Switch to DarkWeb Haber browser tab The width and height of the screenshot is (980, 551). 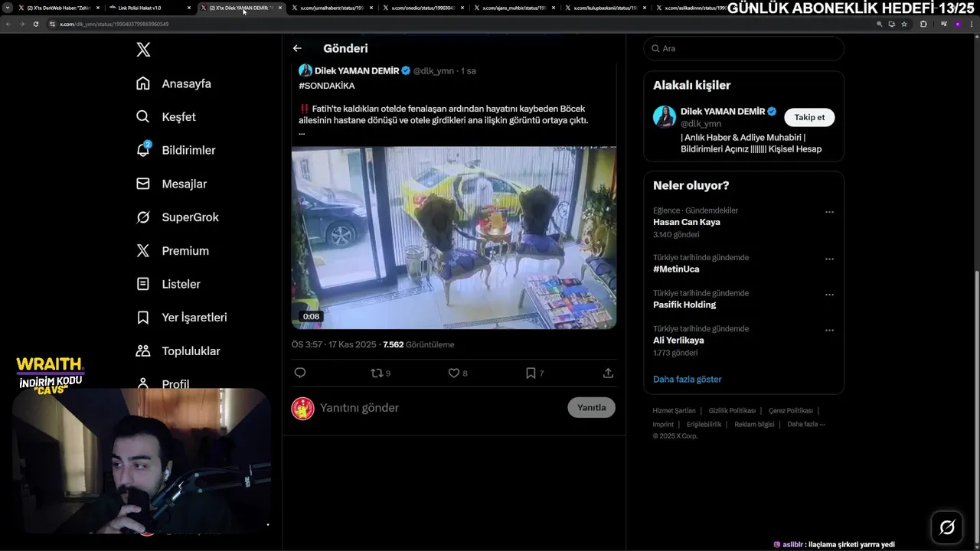coord(60,8)
